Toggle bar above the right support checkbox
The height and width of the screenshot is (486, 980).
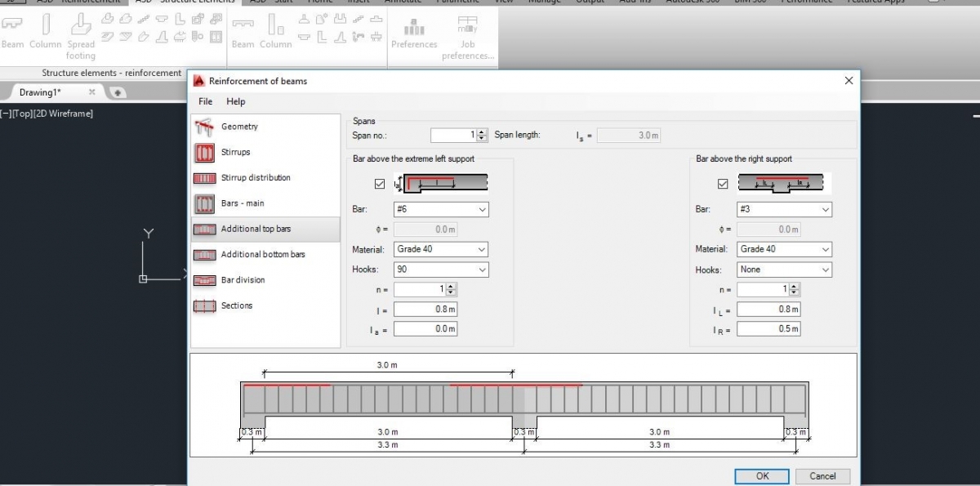tap(722, 184)
